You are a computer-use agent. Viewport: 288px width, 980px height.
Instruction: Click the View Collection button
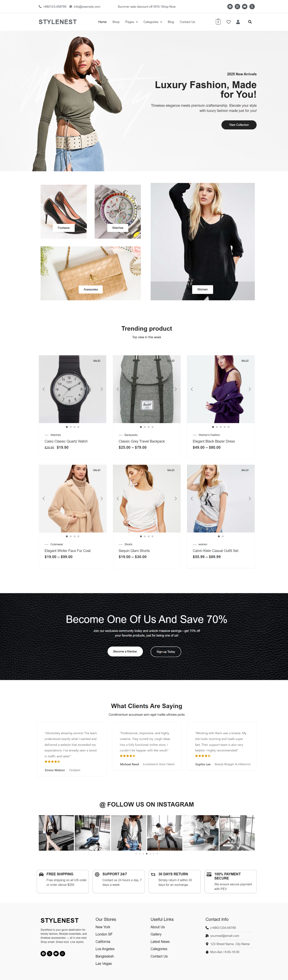(x=239, y=125)
